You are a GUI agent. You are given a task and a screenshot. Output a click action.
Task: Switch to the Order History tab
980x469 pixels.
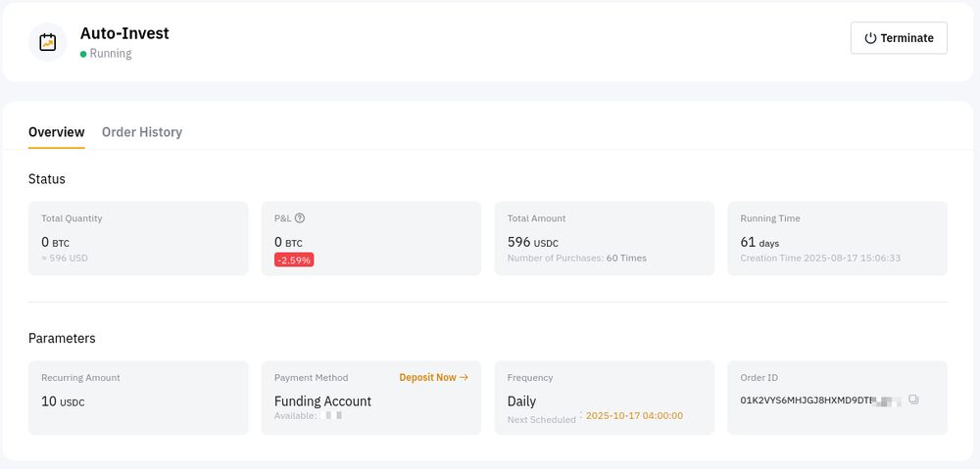pos(142,132)
